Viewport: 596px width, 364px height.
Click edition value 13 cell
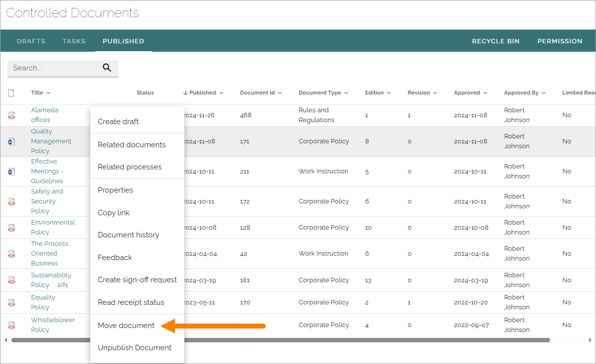(x=368, y=280)
